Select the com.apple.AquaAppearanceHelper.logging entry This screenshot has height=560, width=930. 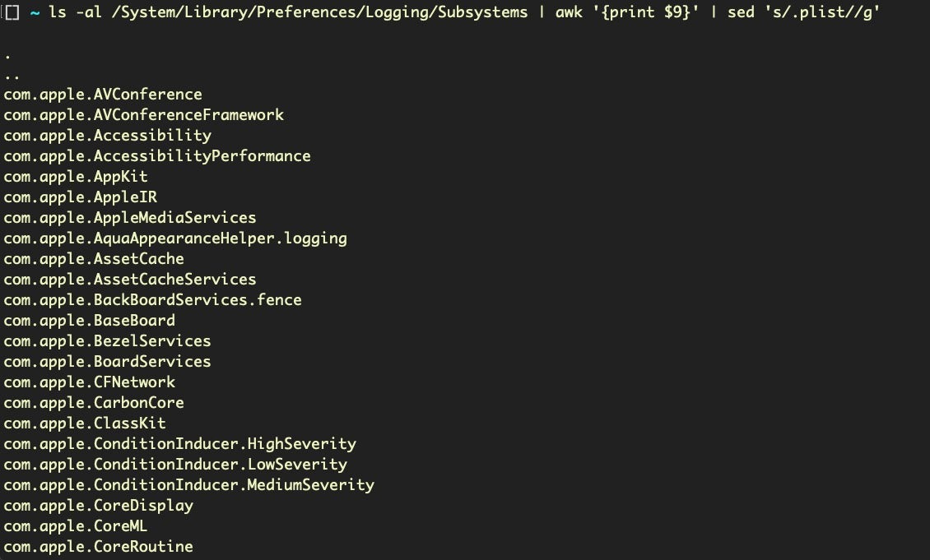(175, 238)
